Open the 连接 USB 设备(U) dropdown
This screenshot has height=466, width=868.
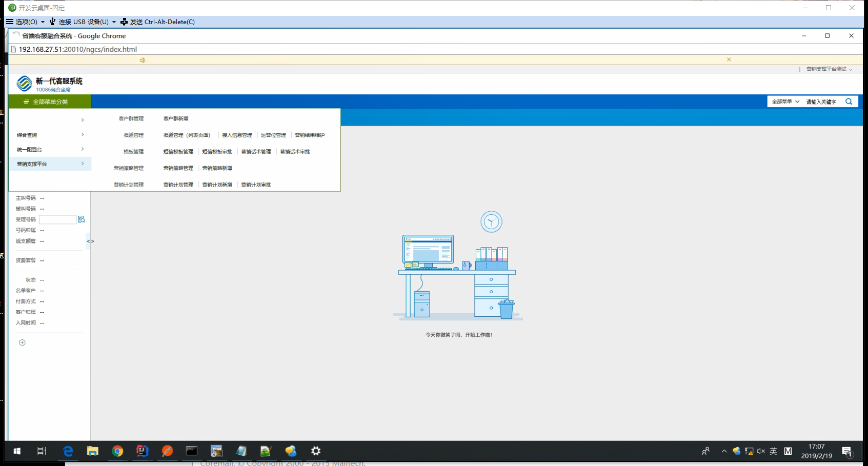pos(83,22)
